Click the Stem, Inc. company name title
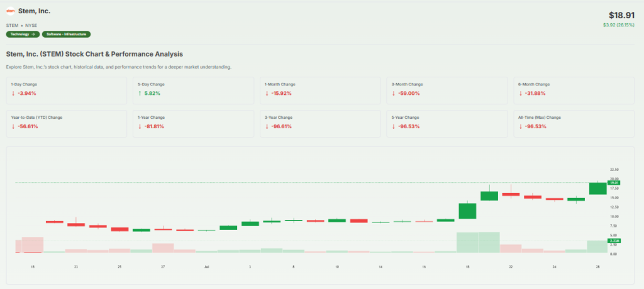Screen dimensions: 644x289 tap(35, 11)
